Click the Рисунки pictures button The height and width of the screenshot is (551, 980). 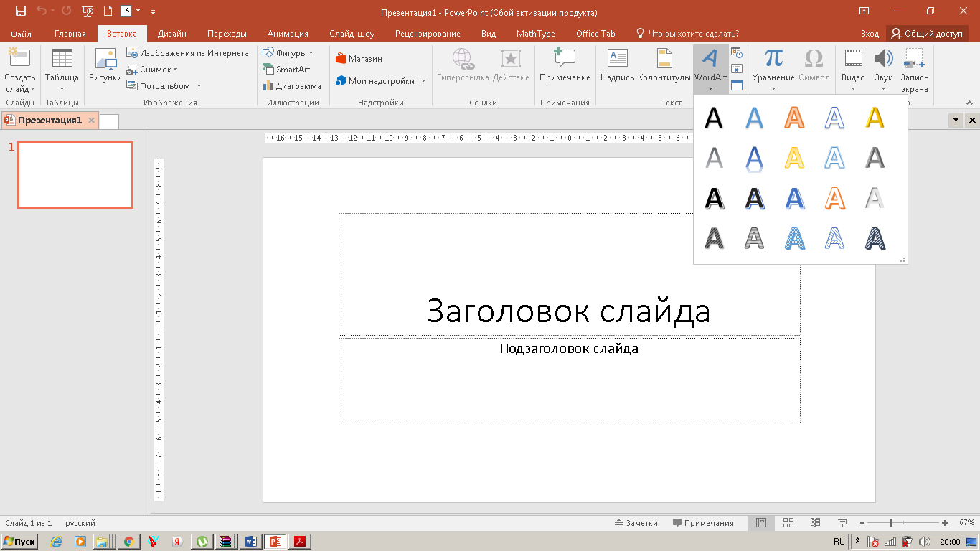click(x=105, y=66)
